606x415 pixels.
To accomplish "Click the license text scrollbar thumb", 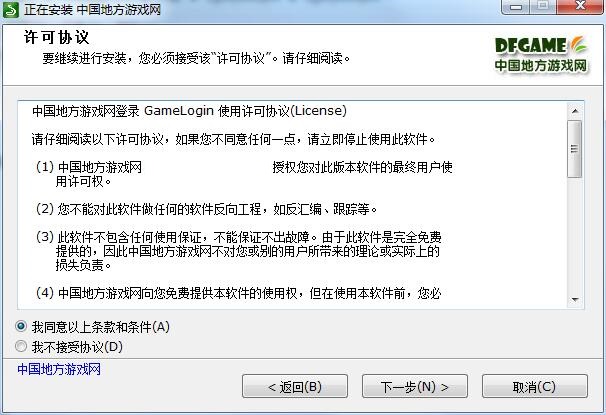I will click(x=575, y=149).
